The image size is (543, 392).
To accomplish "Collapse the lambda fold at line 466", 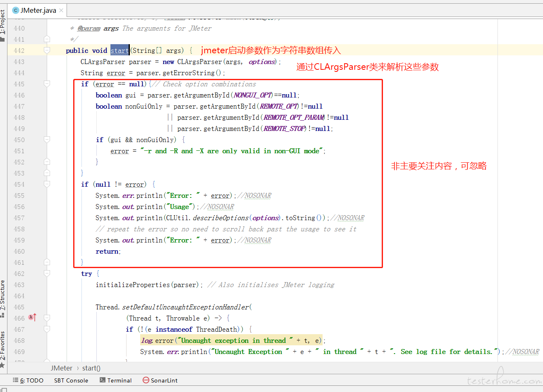I will [47, 318].
